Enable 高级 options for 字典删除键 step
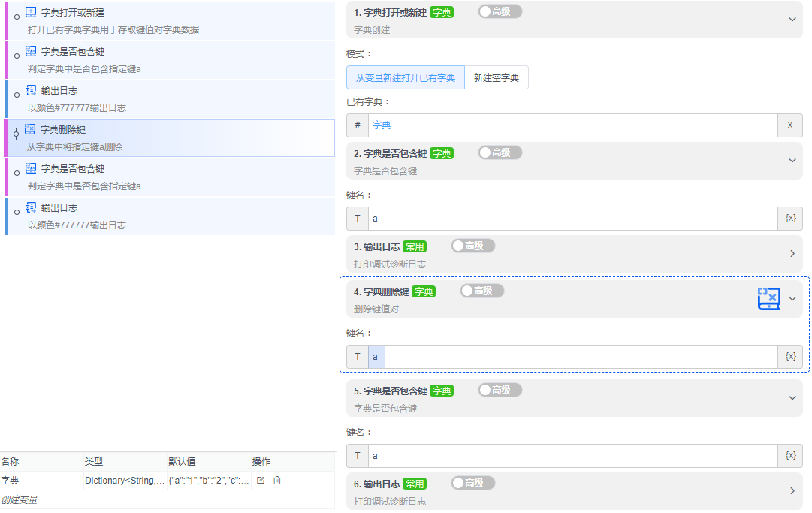The image size is (812, 513). 481,291
